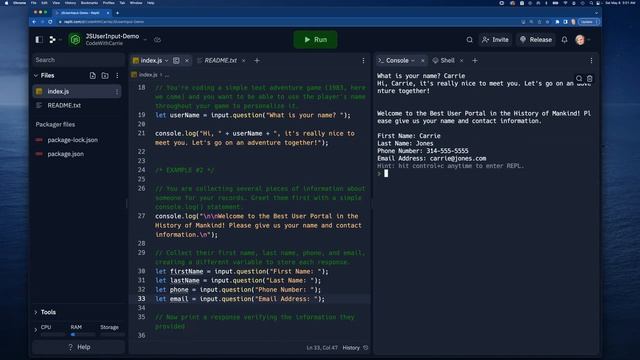Open the Release button
Screen dimensions: 640x360
[x=536, y=40]
